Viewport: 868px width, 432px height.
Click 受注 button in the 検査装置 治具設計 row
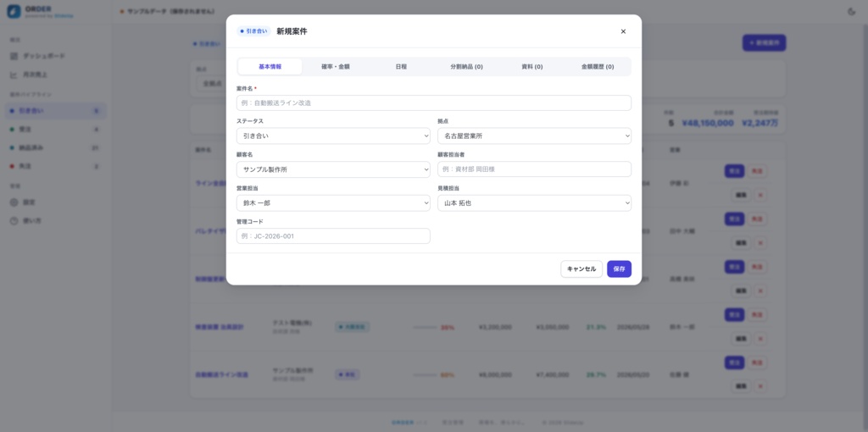(x=734, y=315)
